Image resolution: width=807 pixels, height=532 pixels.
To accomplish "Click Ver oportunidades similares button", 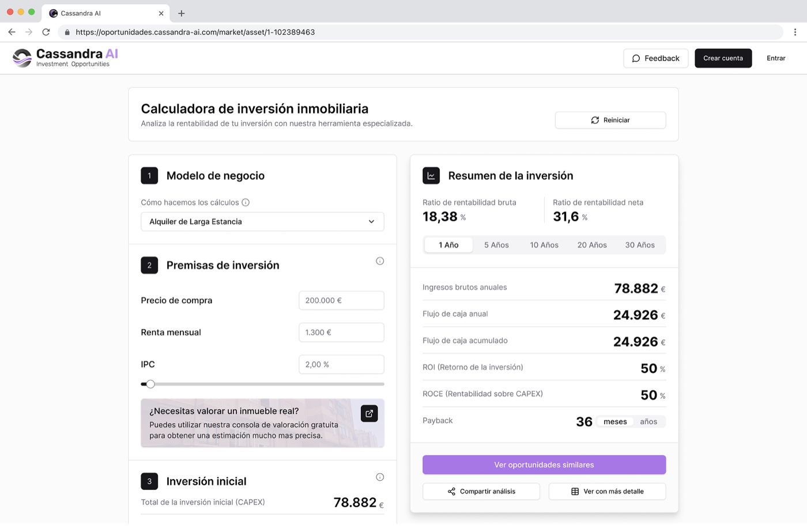I will pos(544,465).
